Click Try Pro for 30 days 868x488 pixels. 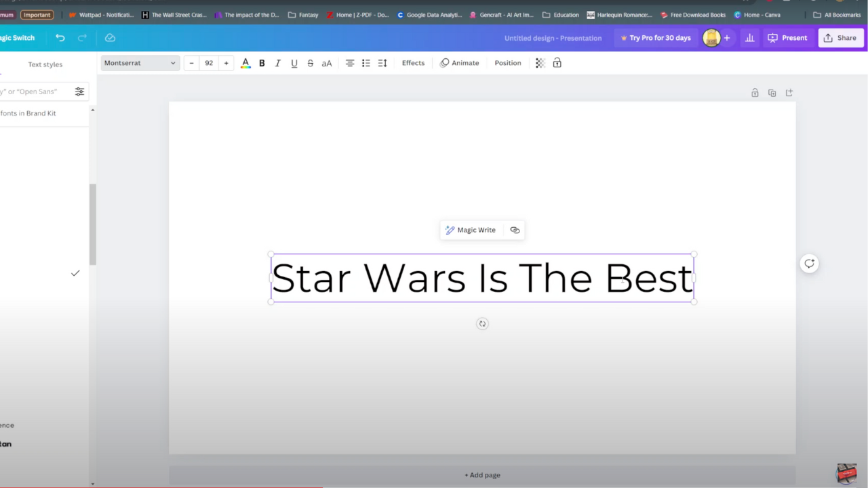coord(655,38)
